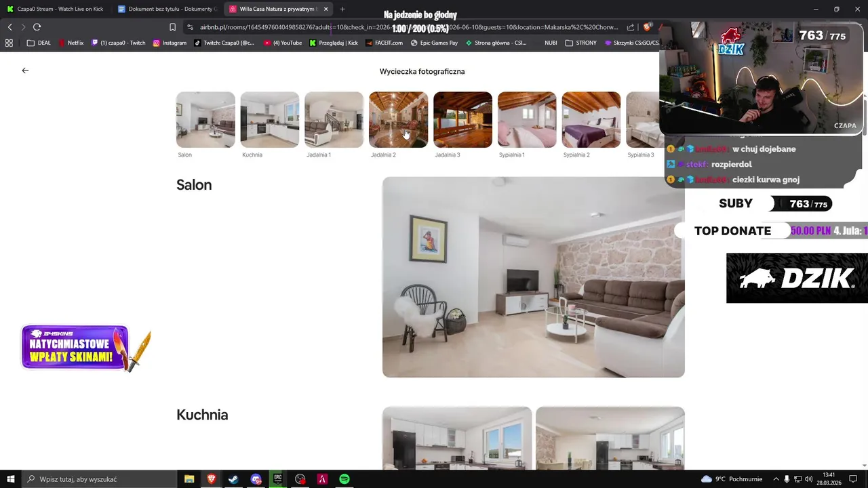Image resolution: width=868 pixels, height=488 pixels.
Task: Open the Windows notification center
Action: tap(853, 479)
